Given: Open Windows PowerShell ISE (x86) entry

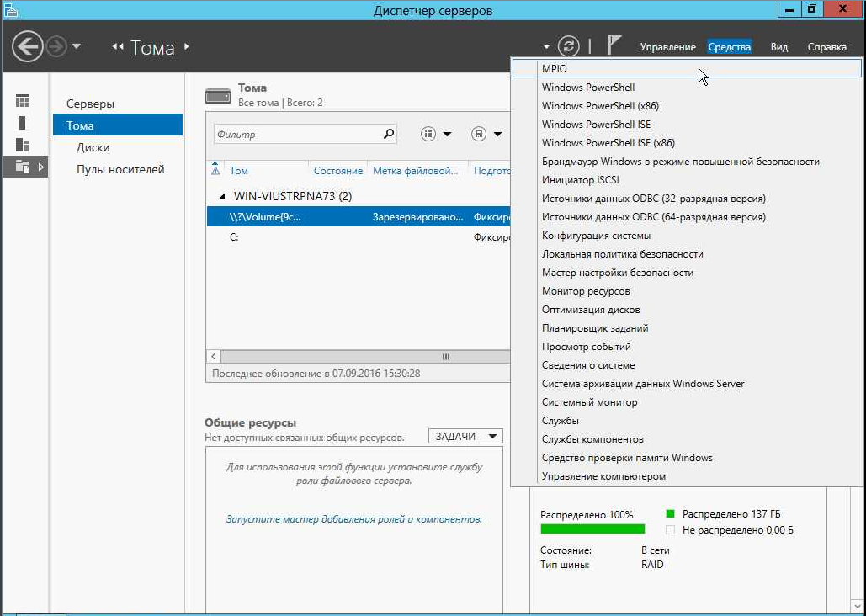Looking at the screenshot, I should click(687, 142).
